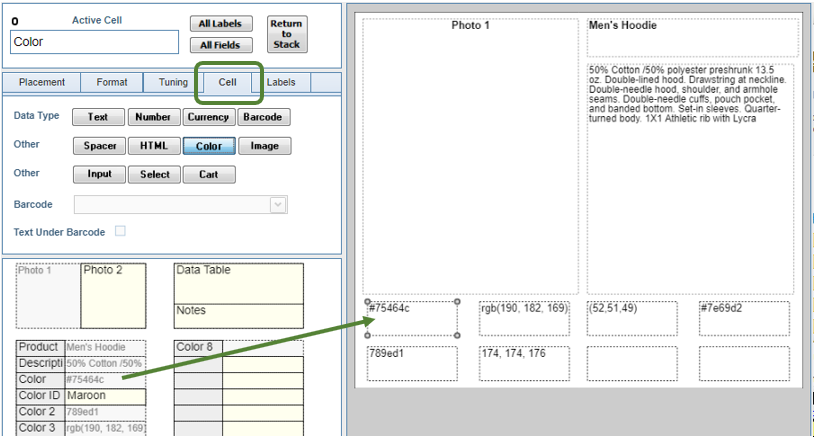Click the All Labels button
Screen dimensions: 814x442
click(220, 24)
